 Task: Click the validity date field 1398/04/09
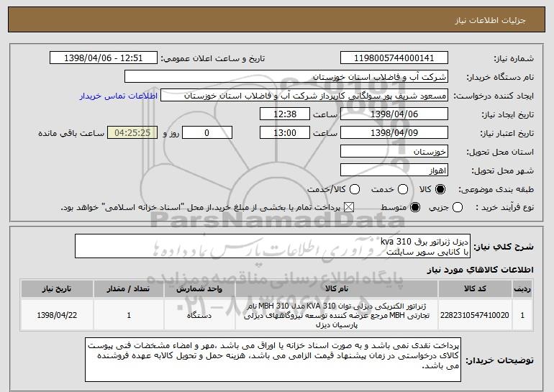coord(394,133)
